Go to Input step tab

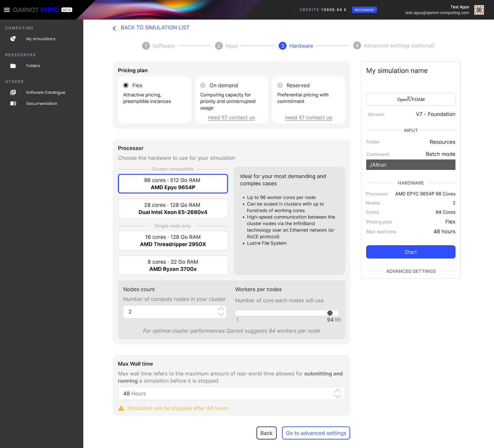coord(232,46)
